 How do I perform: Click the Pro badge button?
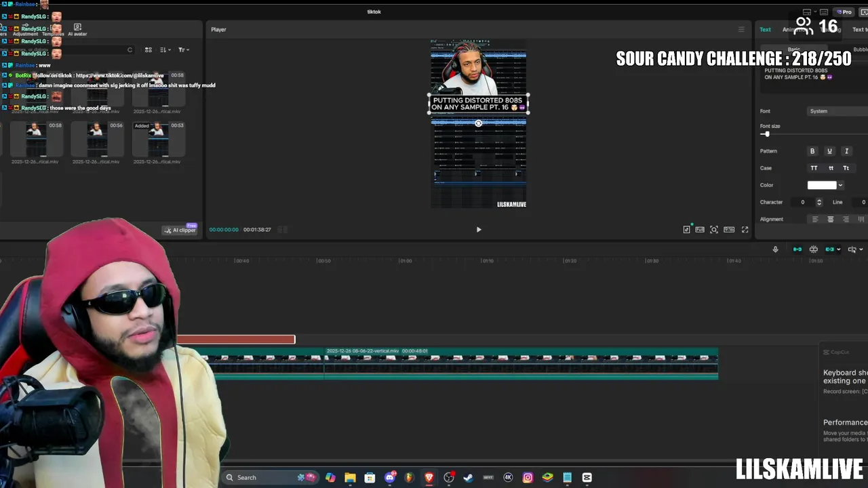coord(844,12)
